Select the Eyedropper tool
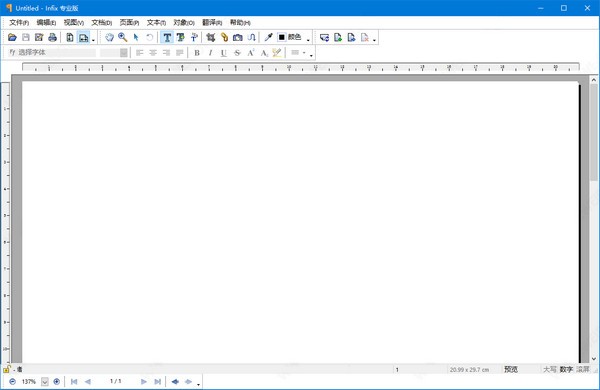 (x=269, y=38)
